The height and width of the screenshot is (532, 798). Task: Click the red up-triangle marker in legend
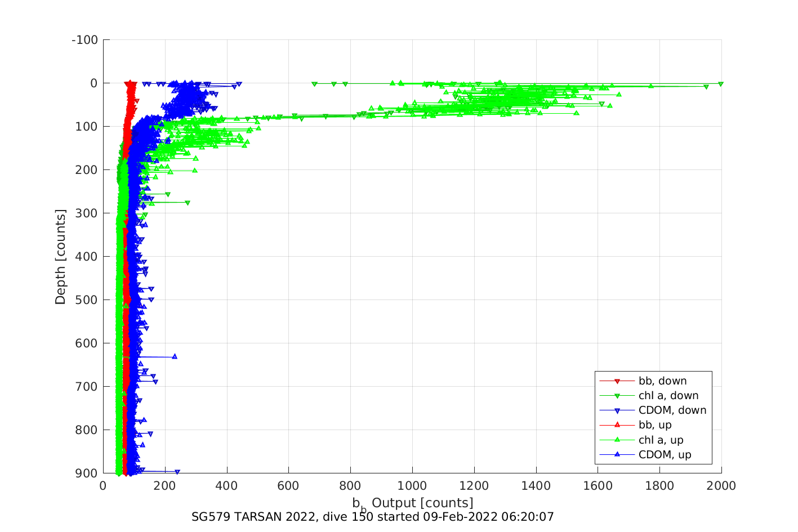point(617,425)
